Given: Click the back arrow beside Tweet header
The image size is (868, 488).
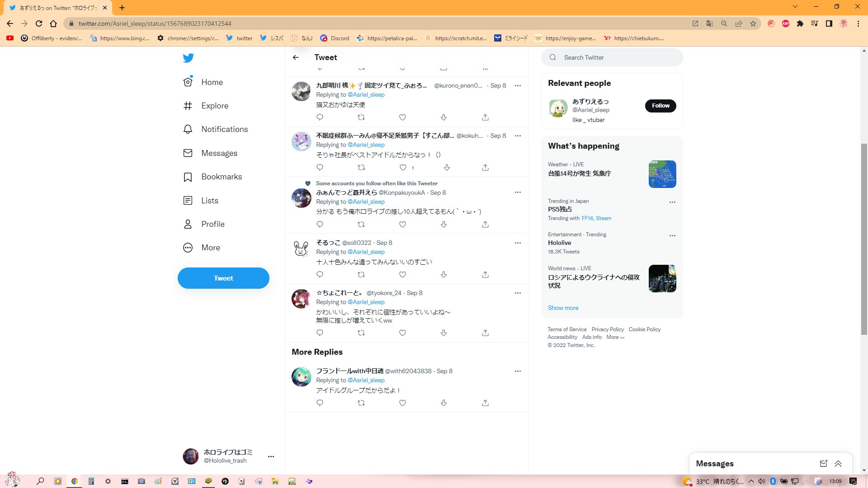Looking at the screenshot, I should click(x=296, y=57).
